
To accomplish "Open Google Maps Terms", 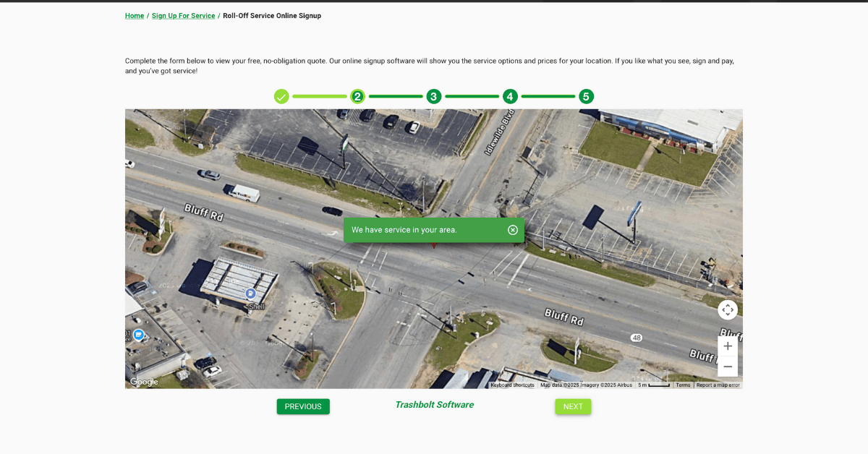I will [682, 385].
